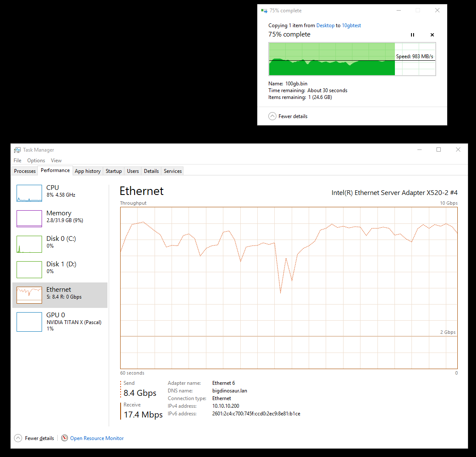Switch to the App history tab
The image size is (476, 457).
(x=87, y=171)
